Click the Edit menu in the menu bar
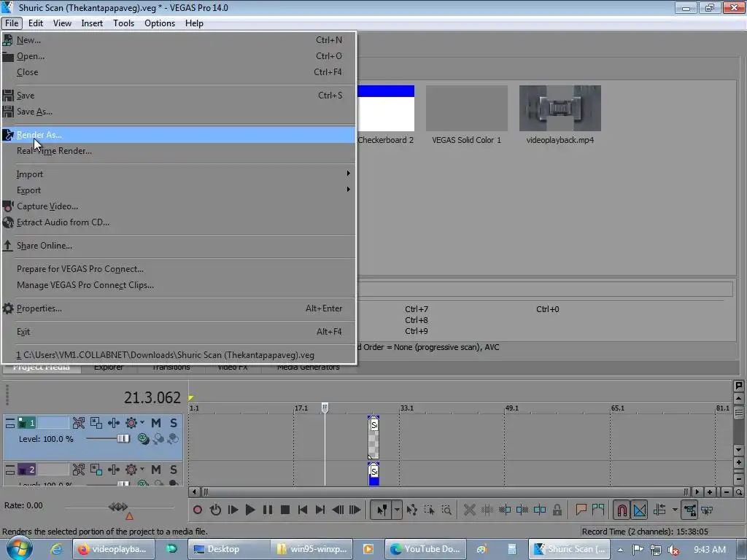This screenshot has width=747, height=560. point(35,23)
